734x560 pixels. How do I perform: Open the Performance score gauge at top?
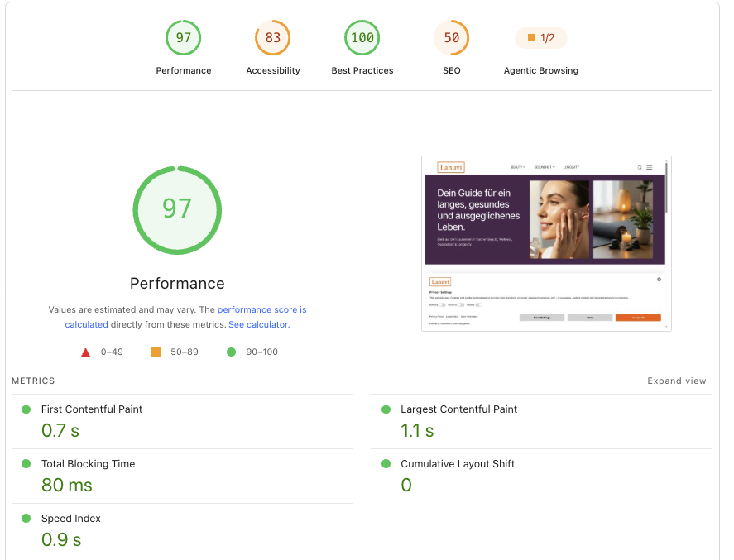tap(183, 37)
